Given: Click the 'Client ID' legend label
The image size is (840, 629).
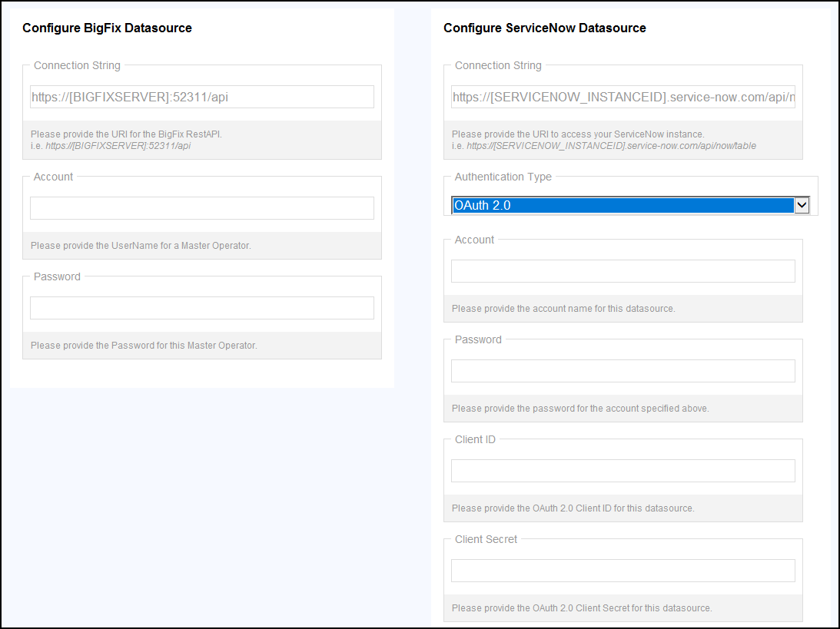Looking at the screenshot, I should coord(475,439).
